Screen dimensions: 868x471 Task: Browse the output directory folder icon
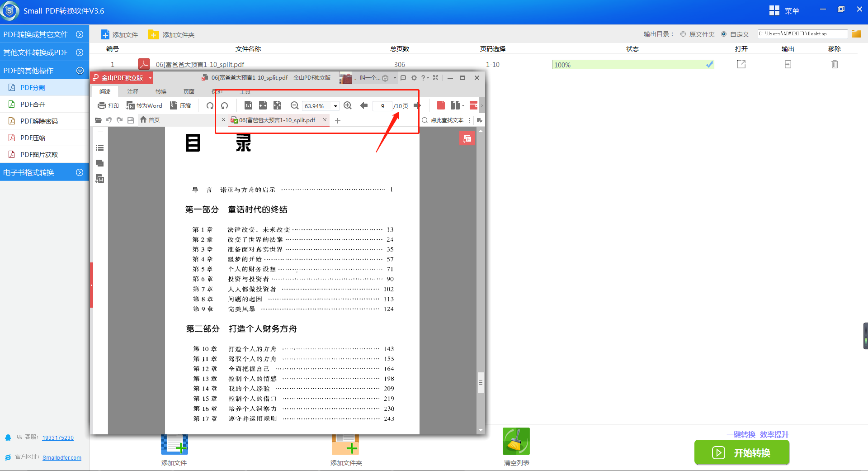point(856,34)
